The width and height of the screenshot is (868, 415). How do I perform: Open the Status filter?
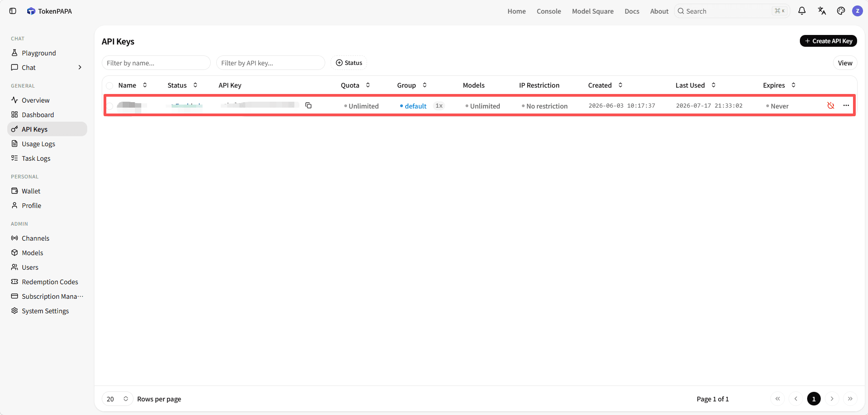(349, 63)
